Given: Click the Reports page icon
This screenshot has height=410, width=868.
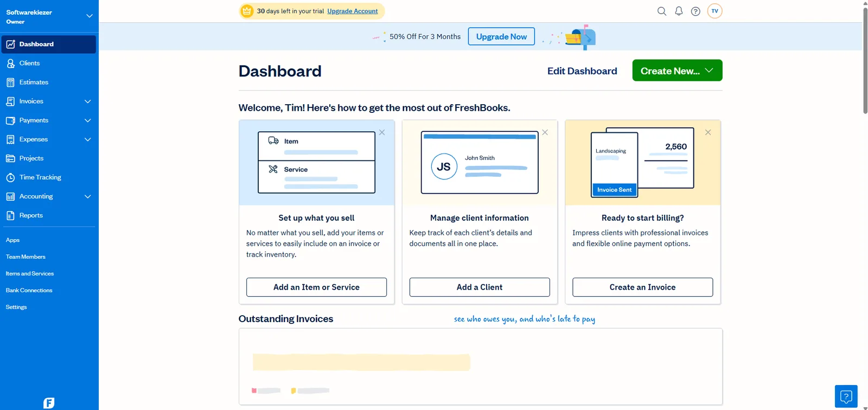Looking at the screenshot, I should point(10,215).
